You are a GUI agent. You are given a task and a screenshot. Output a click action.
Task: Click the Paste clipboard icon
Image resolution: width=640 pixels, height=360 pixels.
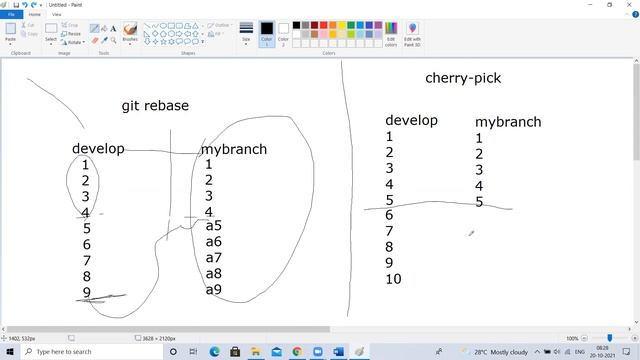coord(11,29)
